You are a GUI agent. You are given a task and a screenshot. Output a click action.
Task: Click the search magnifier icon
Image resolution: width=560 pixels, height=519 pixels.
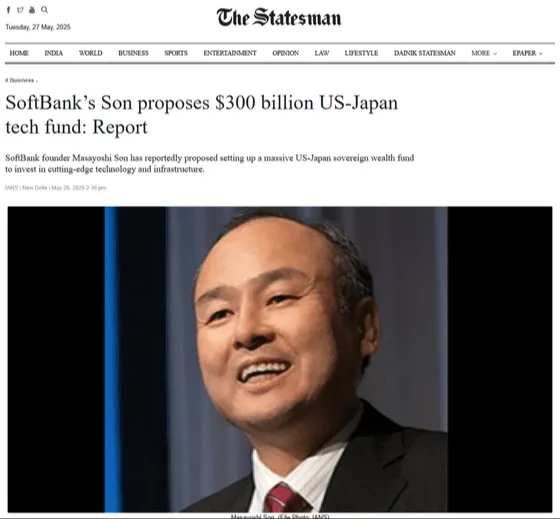[44, 10]
